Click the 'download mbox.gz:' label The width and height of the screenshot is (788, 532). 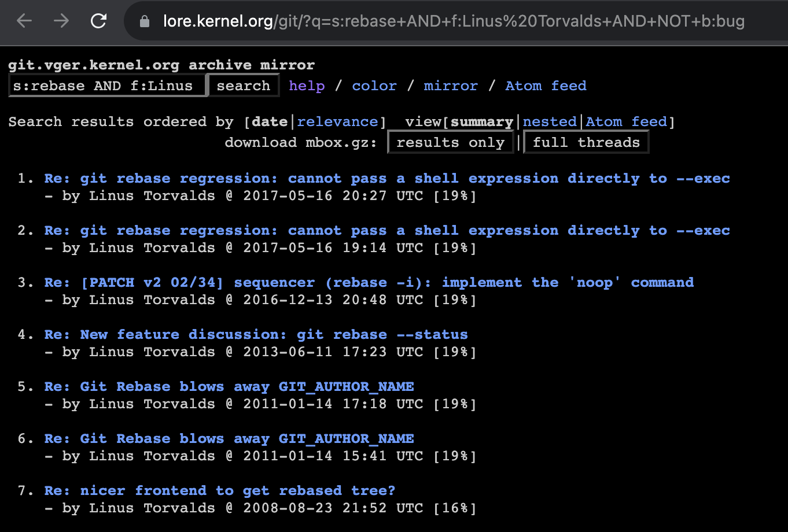click(301, 142)
